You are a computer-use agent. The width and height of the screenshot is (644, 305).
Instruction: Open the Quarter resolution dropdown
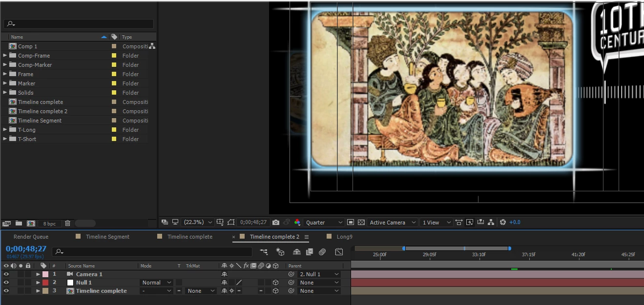pos(324,222)
